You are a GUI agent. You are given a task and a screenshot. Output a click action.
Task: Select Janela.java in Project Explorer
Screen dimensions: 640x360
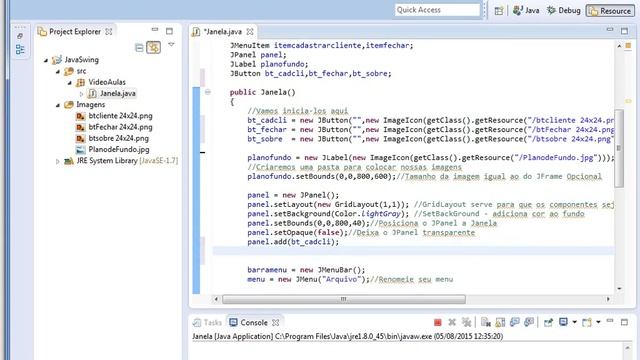pyautogui.click(x=118, y=93)
